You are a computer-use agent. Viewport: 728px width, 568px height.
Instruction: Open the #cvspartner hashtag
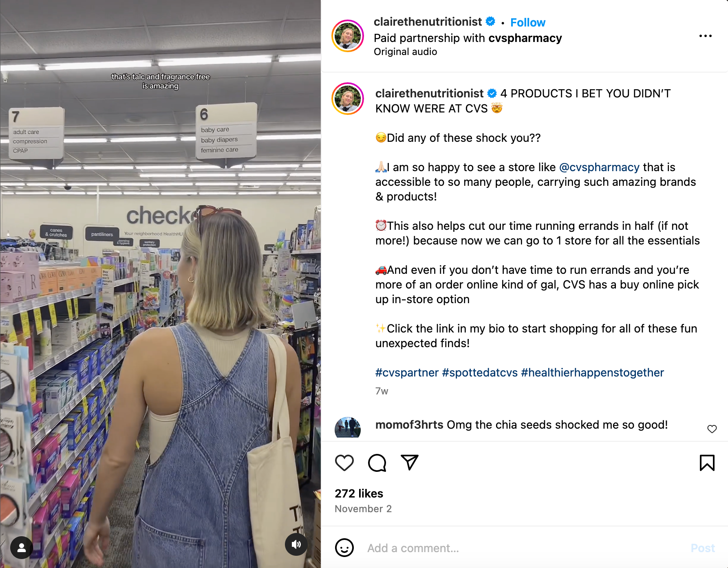407,372
